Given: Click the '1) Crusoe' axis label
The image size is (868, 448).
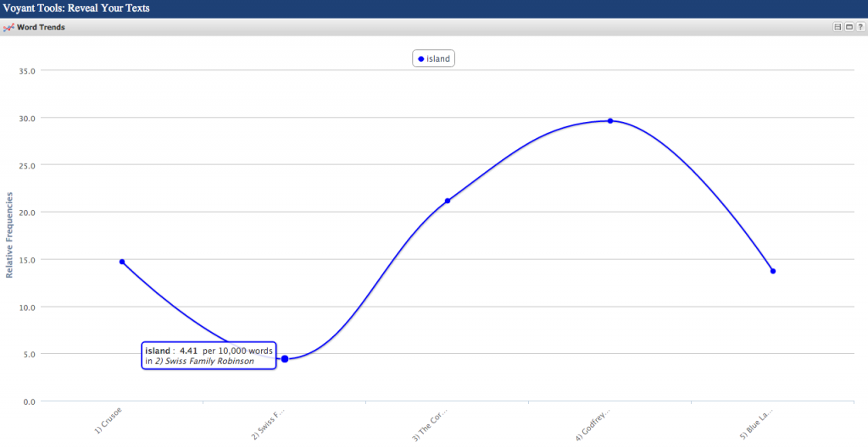Looking at the screenshot, I should pos(108,420).
